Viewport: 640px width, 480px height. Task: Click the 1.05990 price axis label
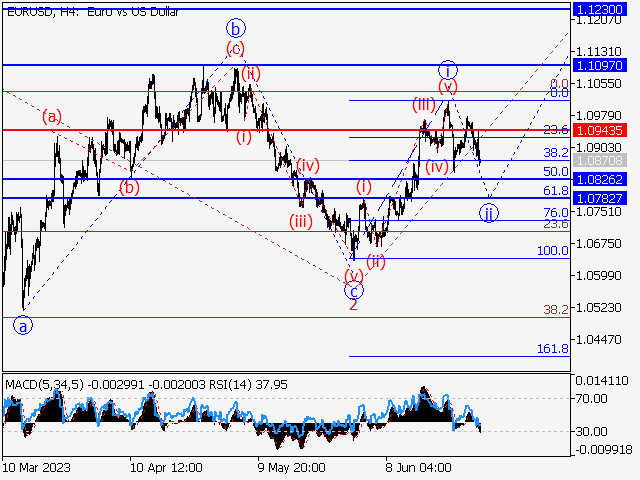point(598,276)
